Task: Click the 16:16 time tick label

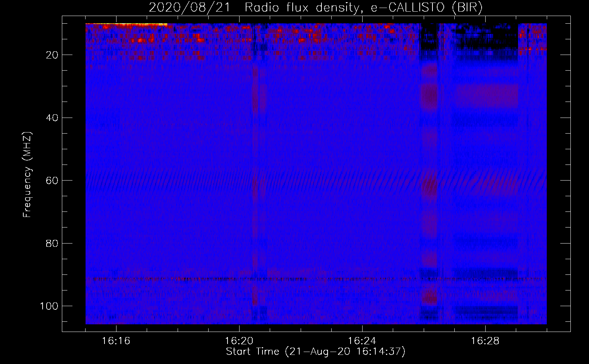Action: (116, 341)
